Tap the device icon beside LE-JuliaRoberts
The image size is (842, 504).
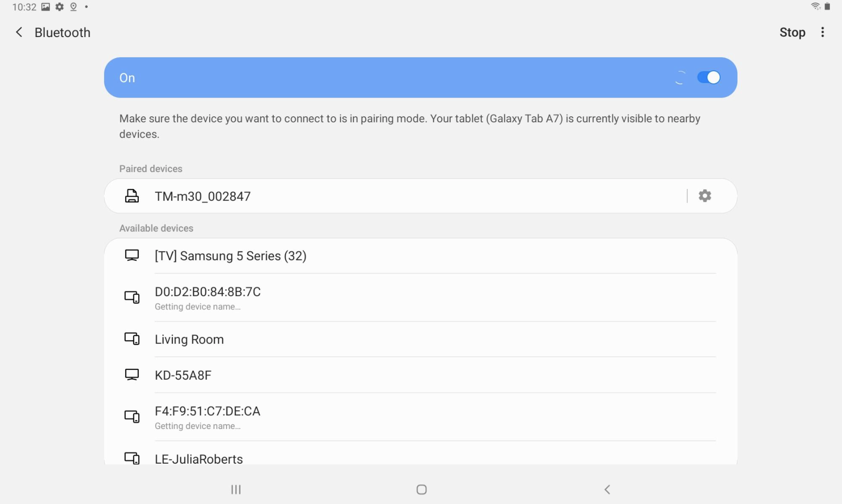pyautogui.click(x=132, y=458)
